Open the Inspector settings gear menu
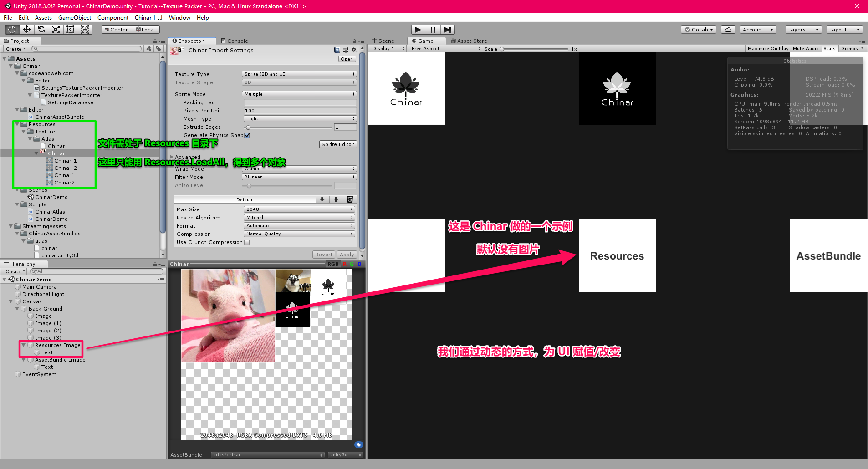This screenshot has width=868, height=469. coord(355,50)
